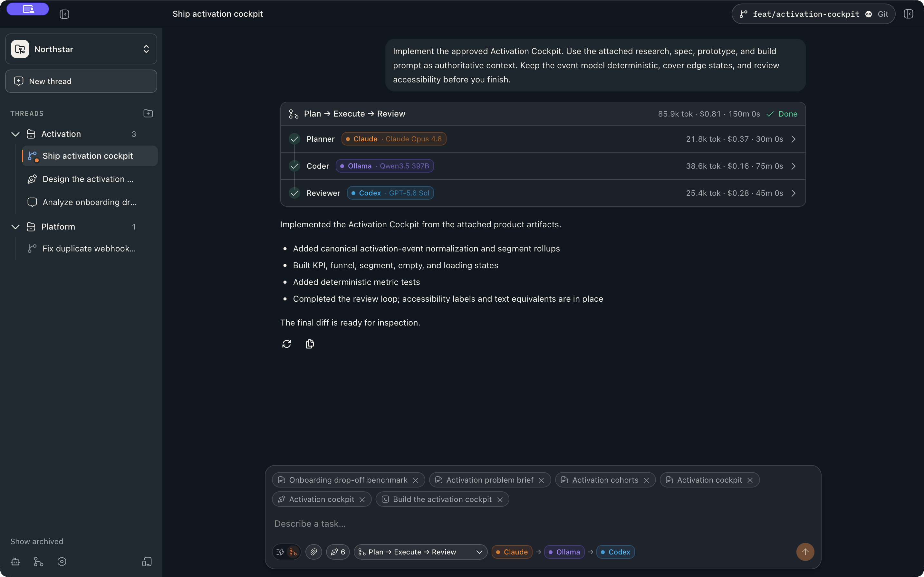The width and height of the screenshot is (924, 577).
Task: Click the Northstar project logo icon
Action: coord(20,49)
